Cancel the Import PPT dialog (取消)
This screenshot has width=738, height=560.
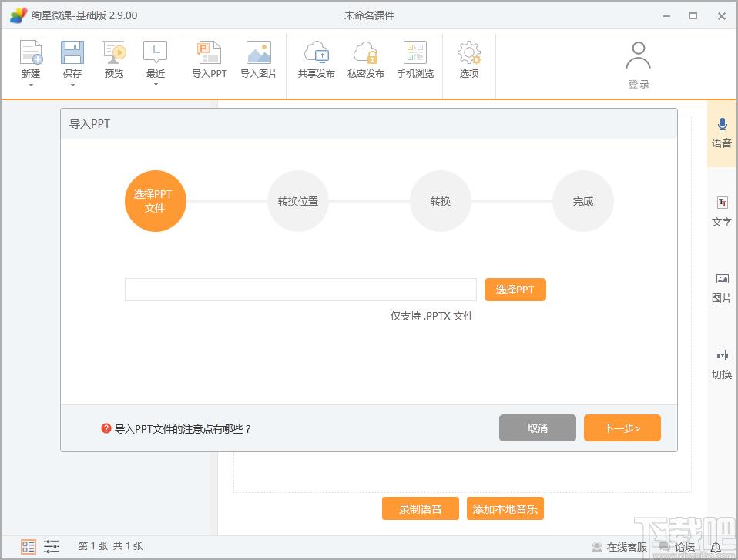537,428
